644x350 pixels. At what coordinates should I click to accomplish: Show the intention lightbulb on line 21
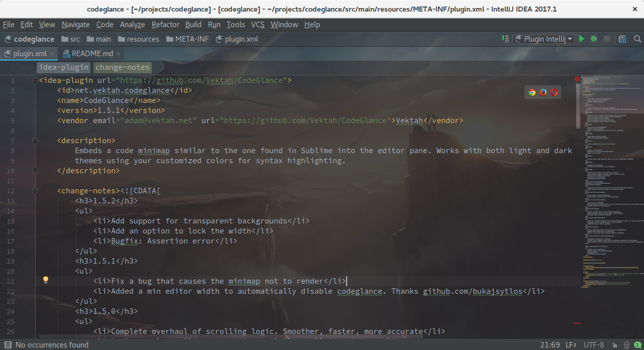click(x=46, y=280)
